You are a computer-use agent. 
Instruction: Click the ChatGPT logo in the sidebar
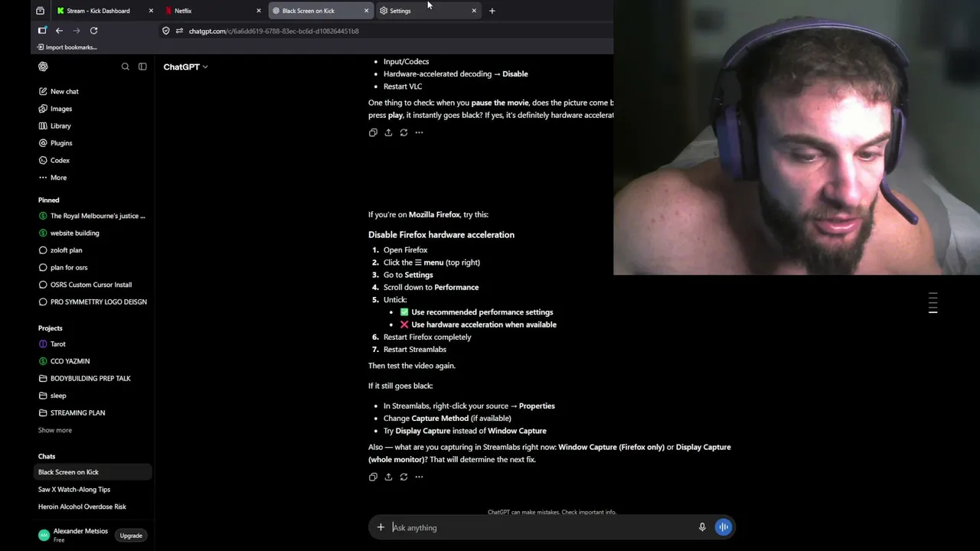[x=43, y=67]
